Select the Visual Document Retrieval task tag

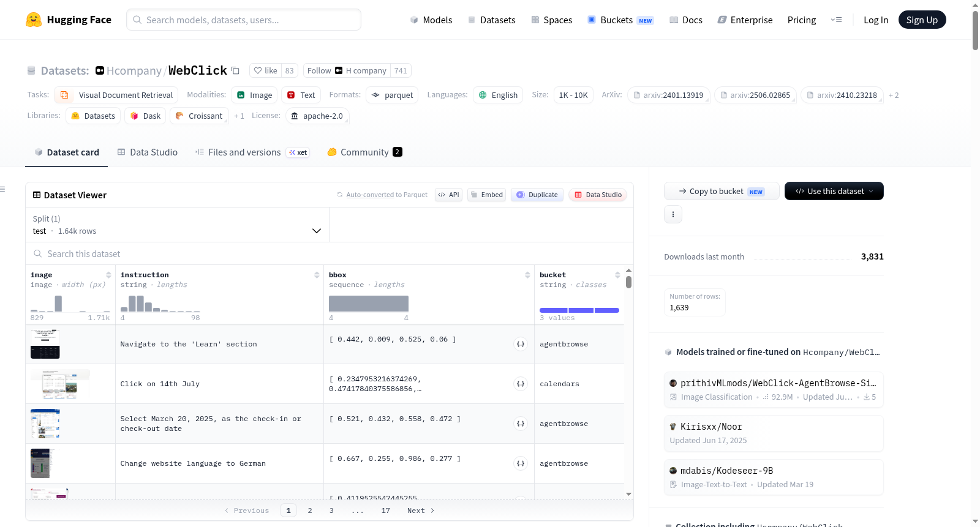click(116, 95)
